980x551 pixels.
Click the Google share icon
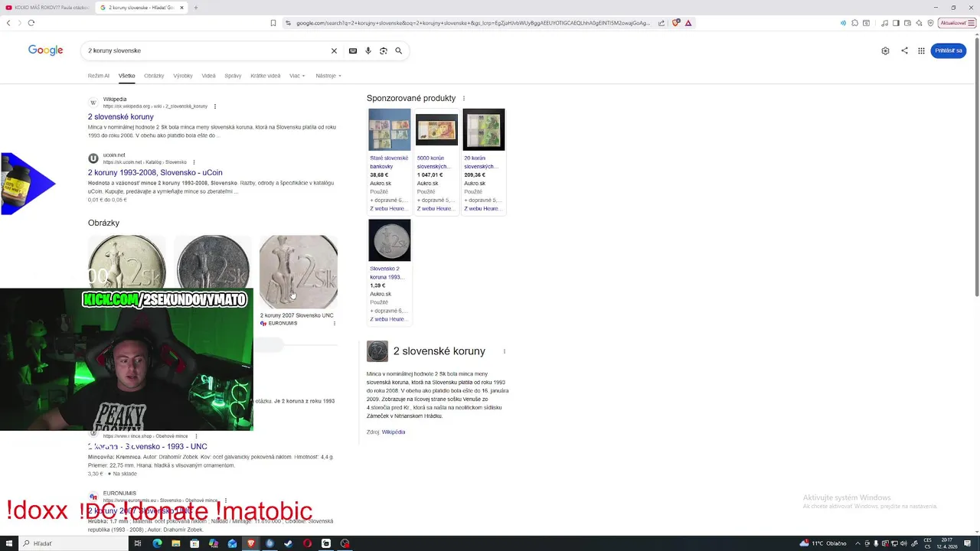(x=904, y=51)
